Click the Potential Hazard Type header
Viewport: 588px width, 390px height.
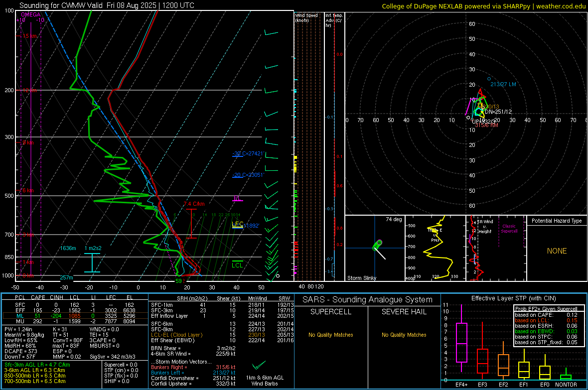[x=557, y=221]
